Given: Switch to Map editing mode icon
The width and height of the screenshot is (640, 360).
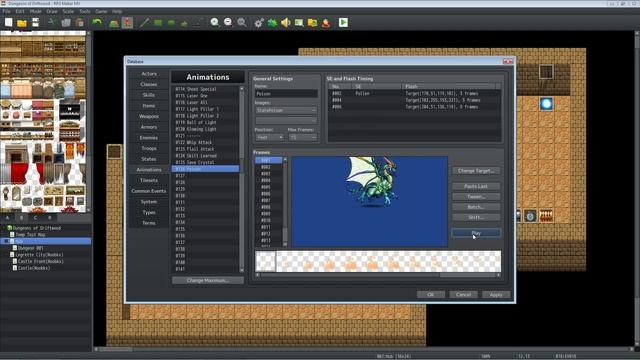Looking at the screenshot, I should tap(114, 22).
